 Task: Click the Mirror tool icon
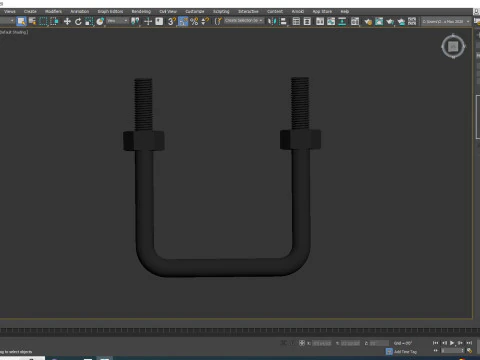pos(272,21)
